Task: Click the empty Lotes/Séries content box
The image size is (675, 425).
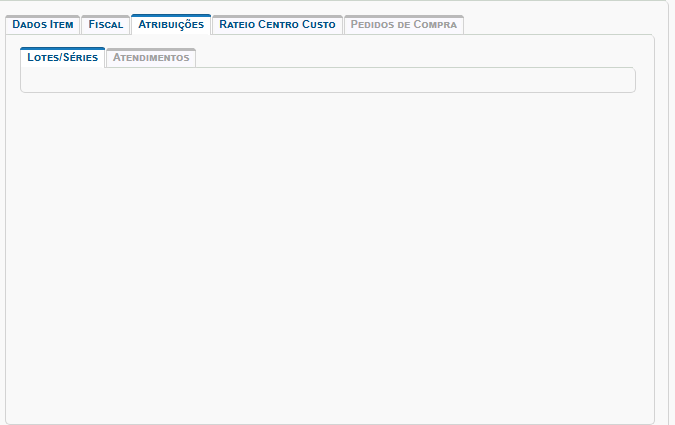Action: pos(327,80)
